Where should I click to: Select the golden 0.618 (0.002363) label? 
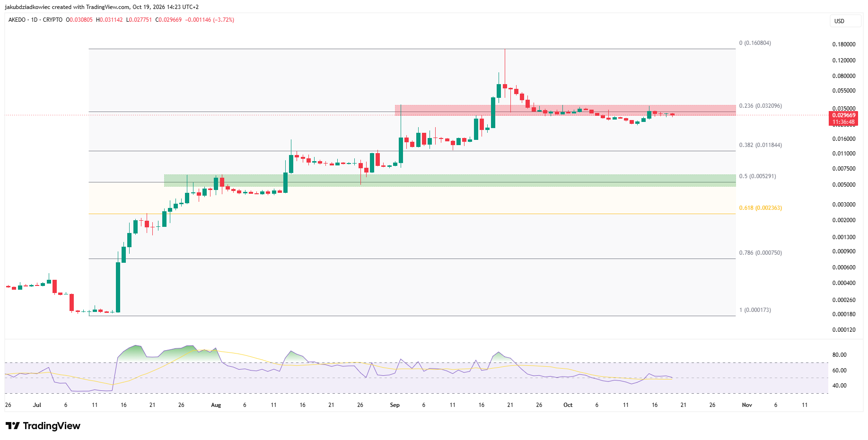click(x=760, y=208)
